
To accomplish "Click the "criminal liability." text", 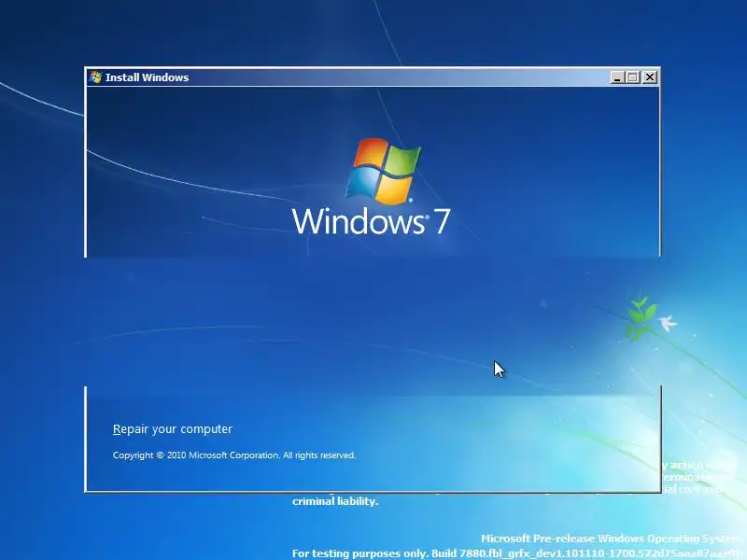I will [x=335, y=501].
